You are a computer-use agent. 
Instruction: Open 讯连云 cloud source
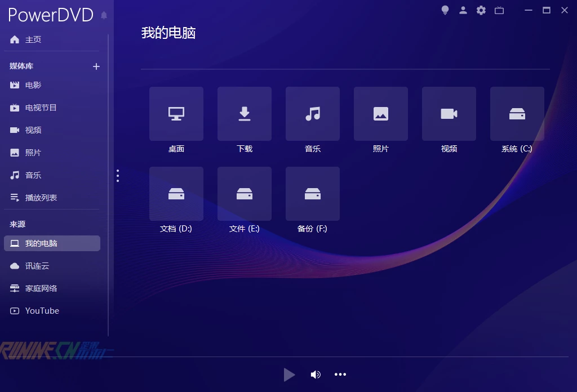[37, 266]
